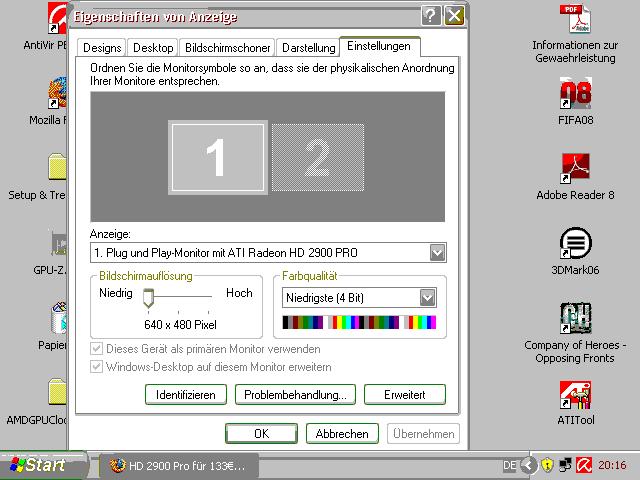Confirm with the OK button
The width and height of the screenshot is (640, 480).
[x=261, y=433]
